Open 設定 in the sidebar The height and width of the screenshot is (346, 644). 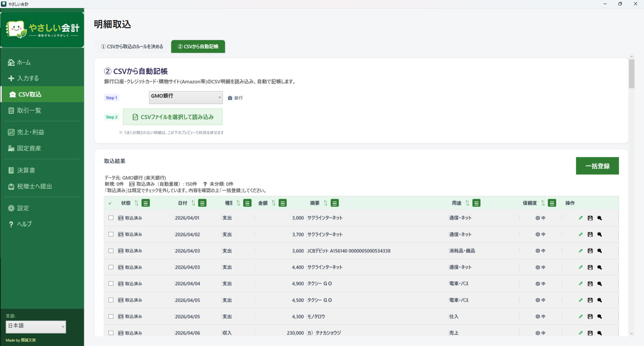click(42, 208)
